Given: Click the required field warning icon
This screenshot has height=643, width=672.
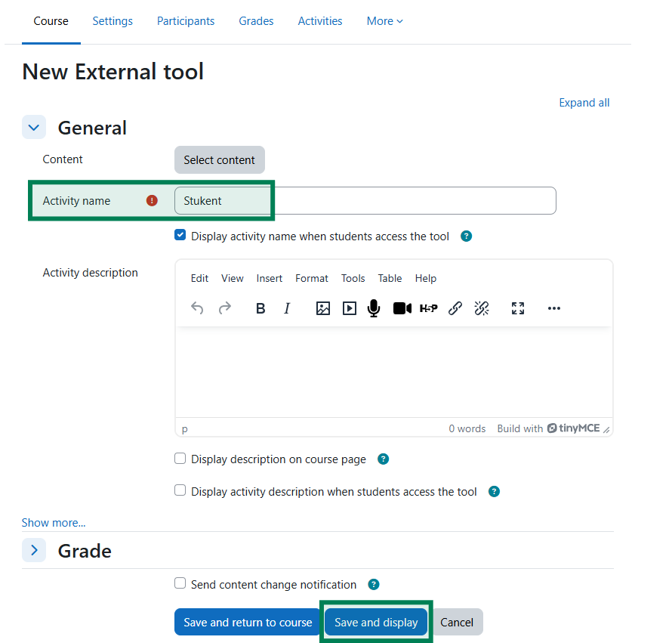Looking at the screenshot, I should 152,200.
